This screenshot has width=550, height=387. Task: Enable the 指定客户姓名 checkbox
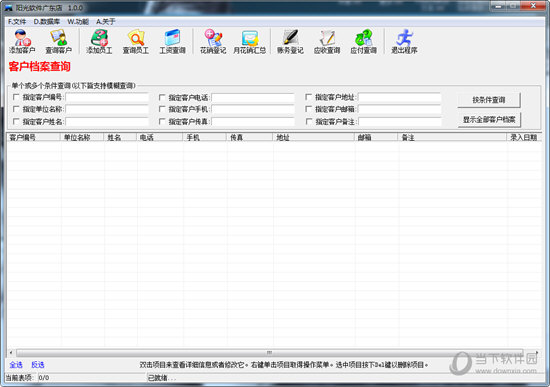click(x=16, y=121)
